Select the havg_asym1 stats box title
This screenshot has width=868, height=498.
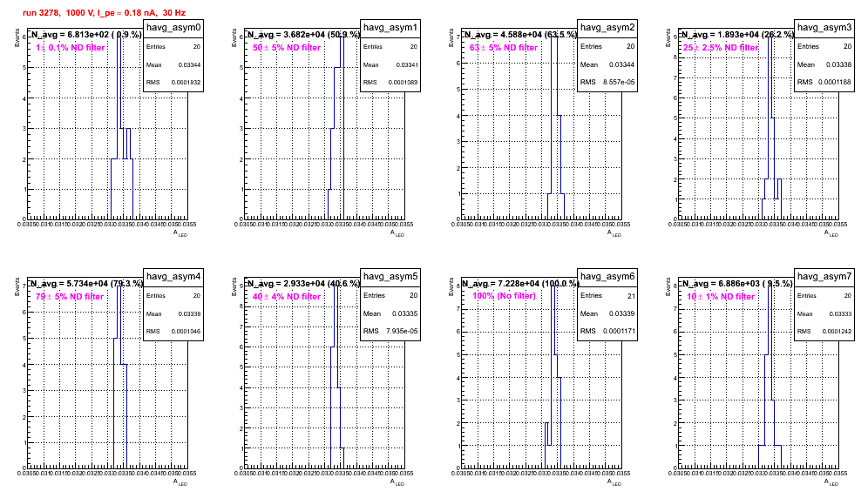click(390, 28)
